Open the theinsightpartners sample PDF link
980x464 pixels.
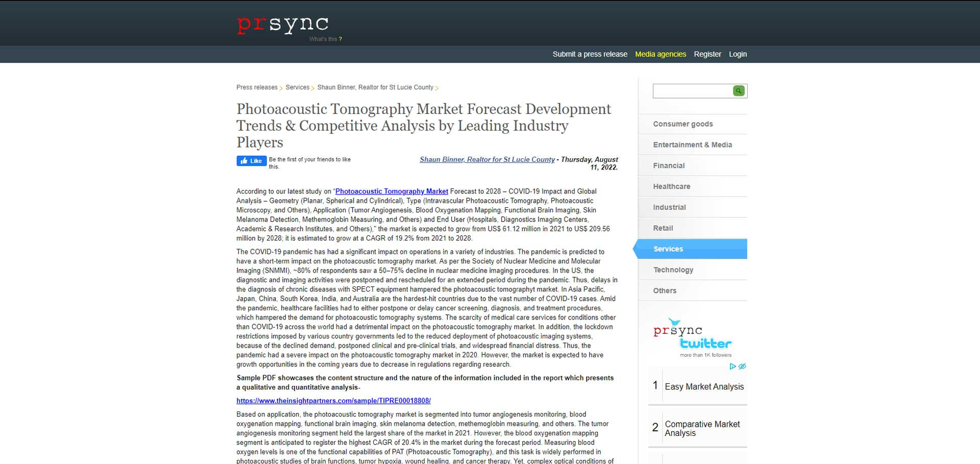333,401
